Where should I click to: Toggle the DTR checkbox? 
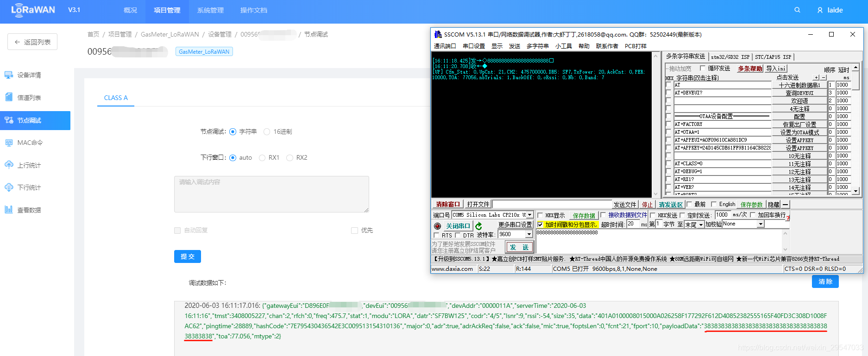[458, 235]
